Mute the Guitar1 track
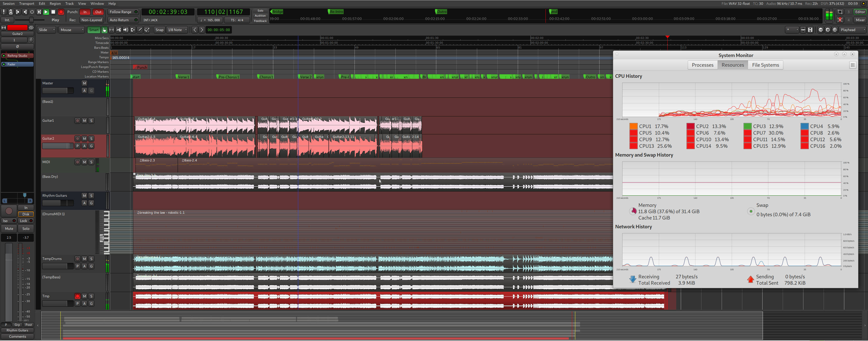The image size is (868, 341). point(84,121)
